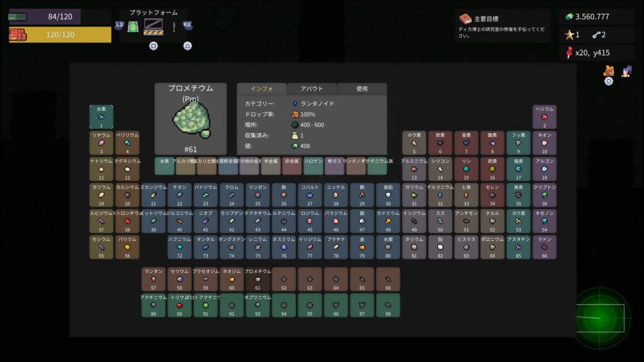
Task: Click the Helium (ヘリウム) element tile #2
Action: click(x=545, y=117)
